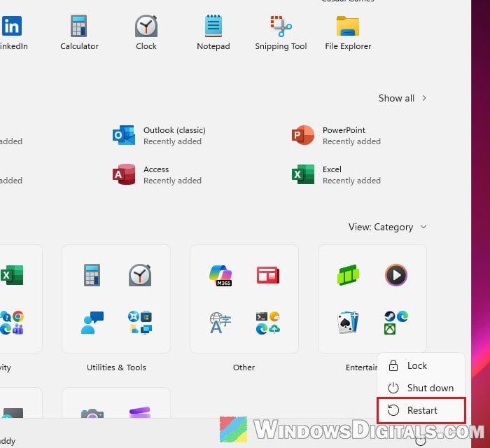Open Excel icon in the Productivity folder
Image resolution: width=490 pixels, height=448 pixels.
(12, 275)
